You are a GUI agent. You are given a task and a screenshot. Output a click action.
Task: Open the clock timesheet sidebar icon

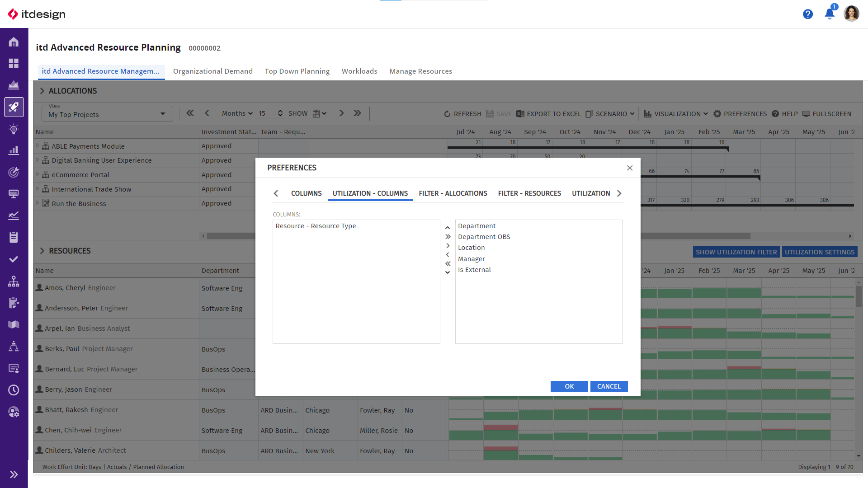pos(14,390)
